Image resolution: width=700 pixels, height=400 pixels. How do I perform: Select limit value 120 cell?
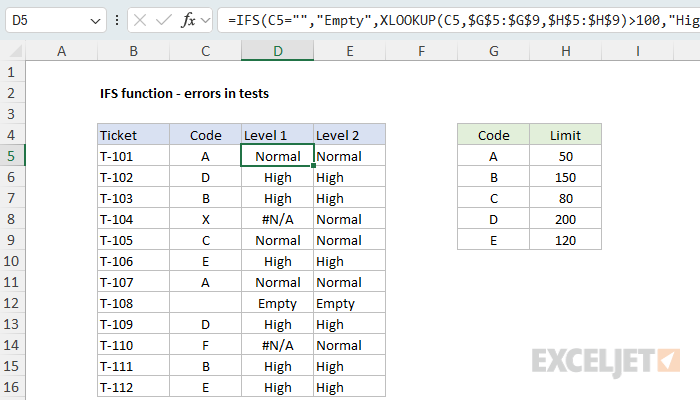click(566, 240)
